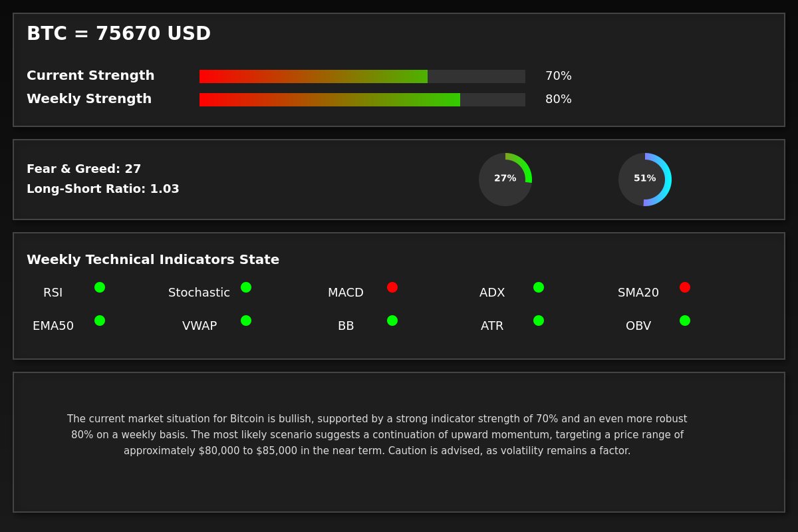The height and width of the screenshot is (532, 798).
Task: Click the MACD red status dot
Action: pos(392,287)
